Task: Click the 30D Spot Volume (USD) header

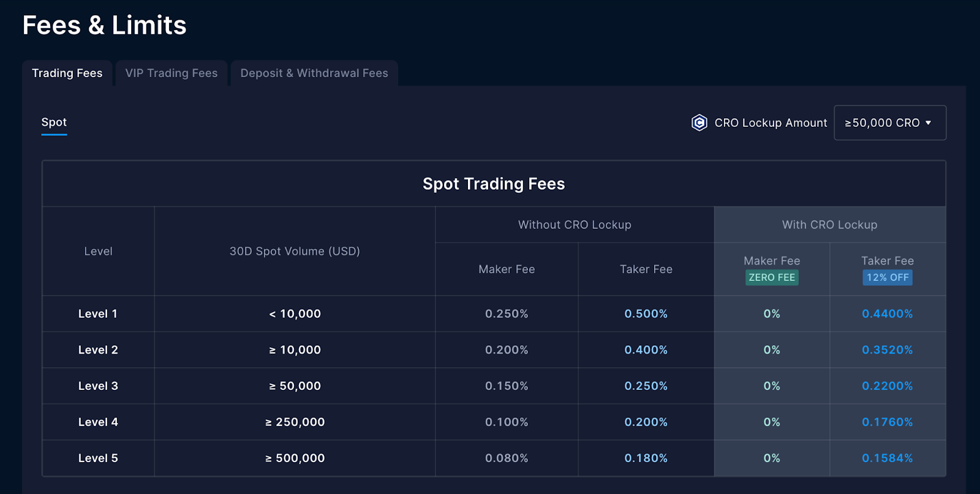Action: point(295,251)
